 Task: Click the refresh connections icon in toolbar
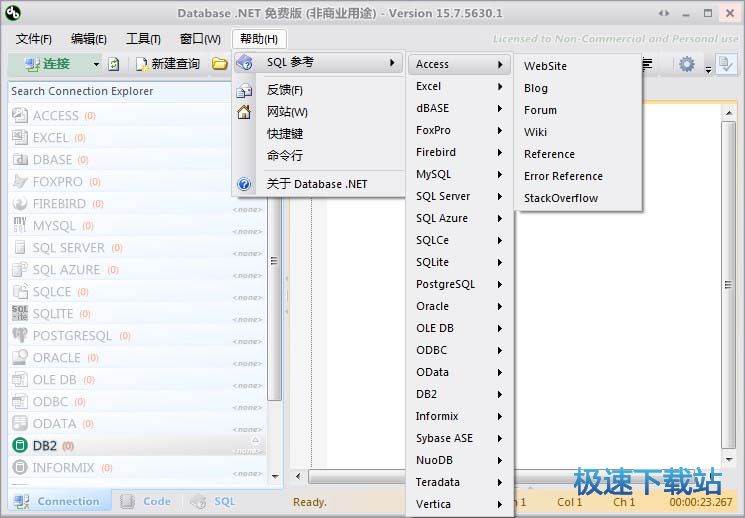[x=114, y=64]
